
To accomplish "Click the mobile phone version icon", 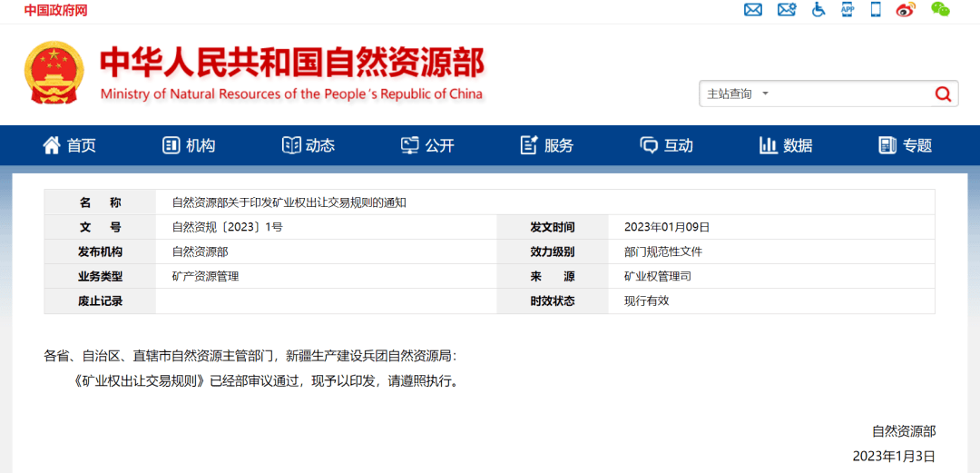I will pyautogui.click(x=876, y=10).
